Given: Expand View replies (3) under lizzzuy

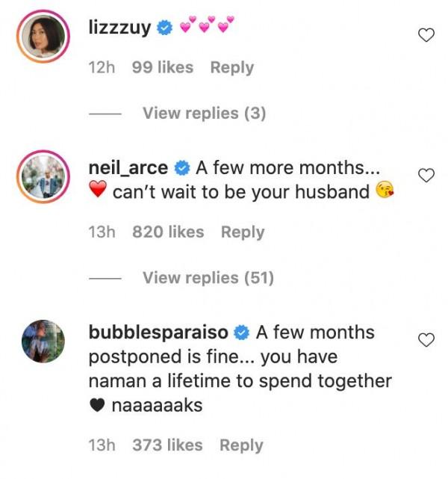Looking at the screenshot, I should (204, 114).
